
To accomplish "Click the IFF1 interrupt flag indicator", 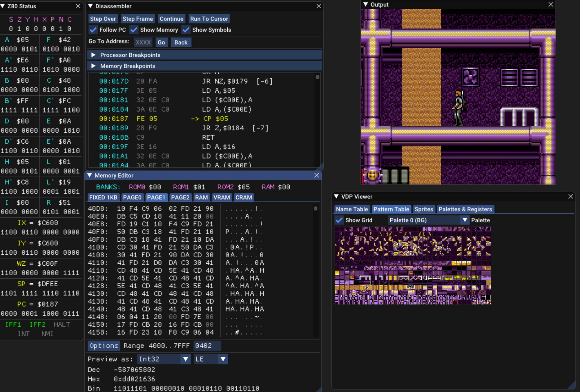I will click(13, 324).
